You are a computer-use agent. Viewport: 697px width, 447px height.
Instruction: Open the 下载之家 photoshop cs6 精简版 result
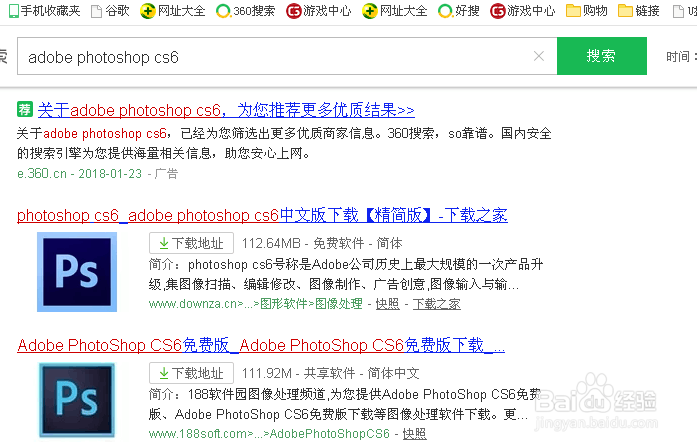tap(262, 216)
